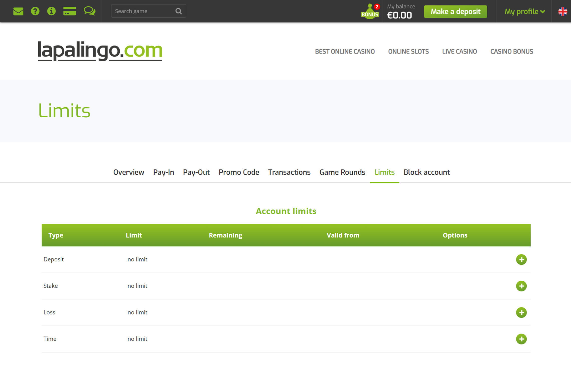Screen dimensions: 571x392
Task: Click the lapalingo.com logo
Action: click(x=100, y=51)
